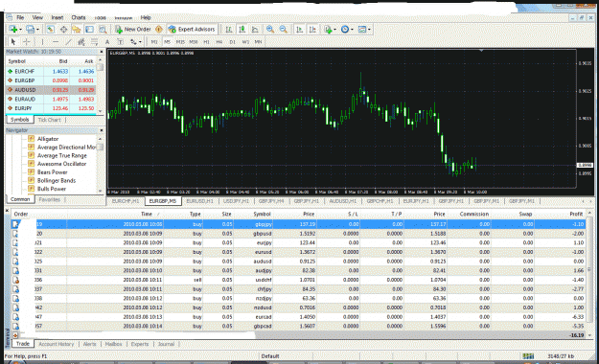This screenshot has width=599, height=364.
Task: Open the Account History tab
Action: coord(57,344)
